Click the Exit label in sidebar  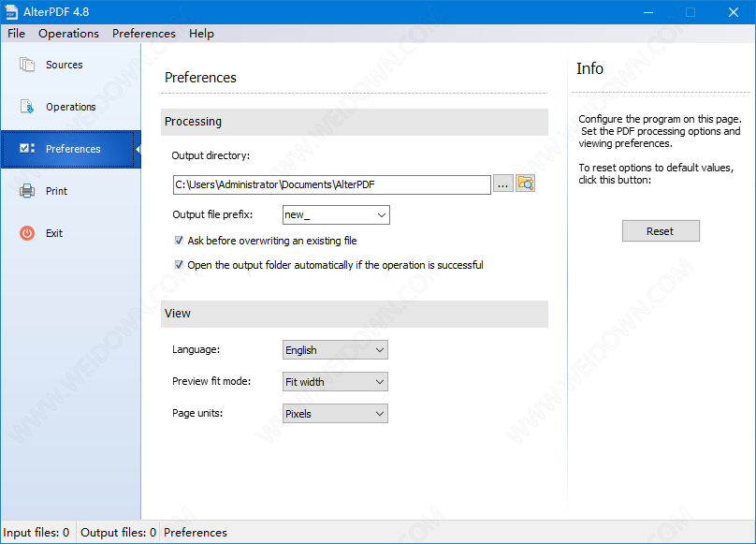click(54, 233)
